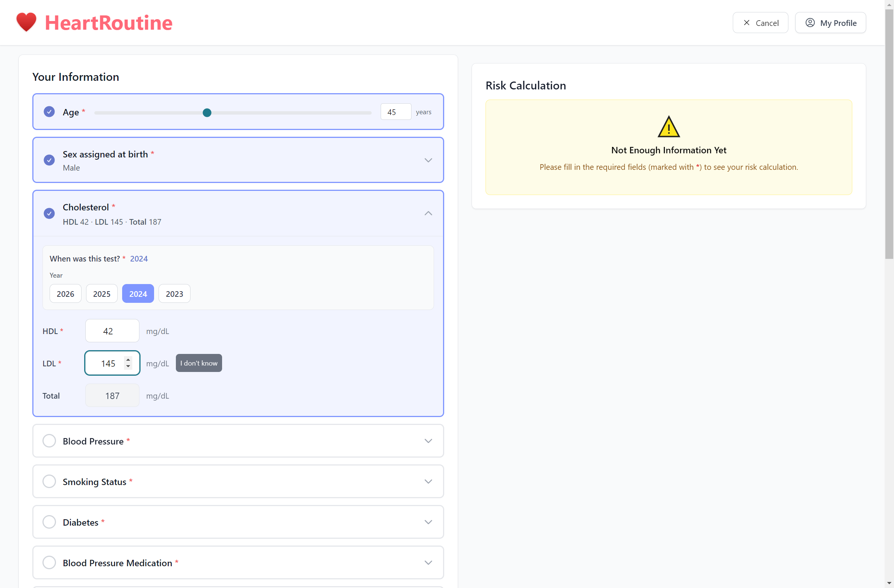Click the My Profile person icon

(811, 23)
